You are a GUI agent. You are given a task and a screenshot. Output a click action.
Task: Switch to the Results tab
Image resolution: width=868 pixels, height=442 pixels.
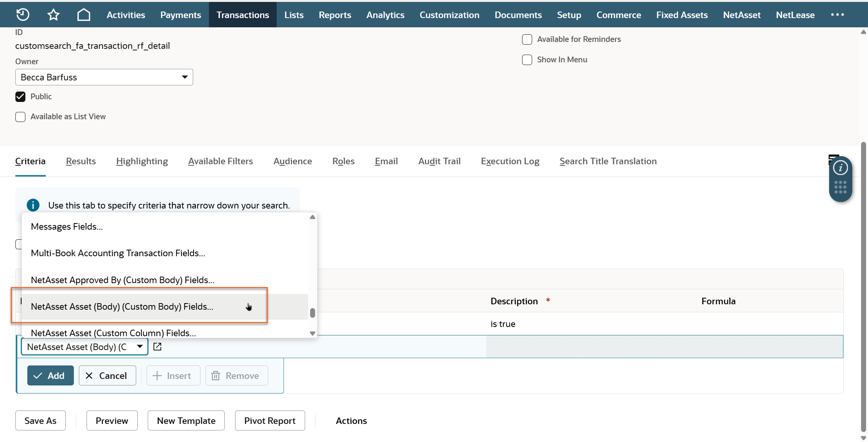click(x=81, y=161)
